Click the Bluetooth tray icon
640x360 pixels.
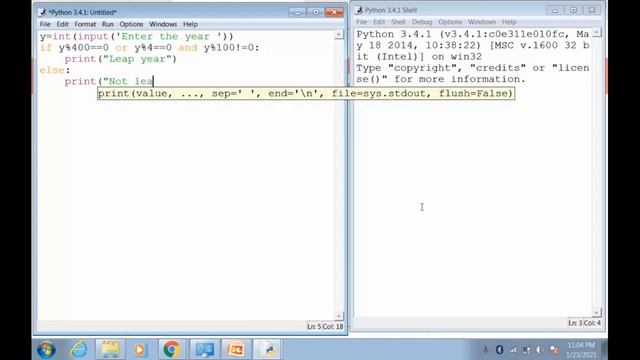[x=499, y=350]
